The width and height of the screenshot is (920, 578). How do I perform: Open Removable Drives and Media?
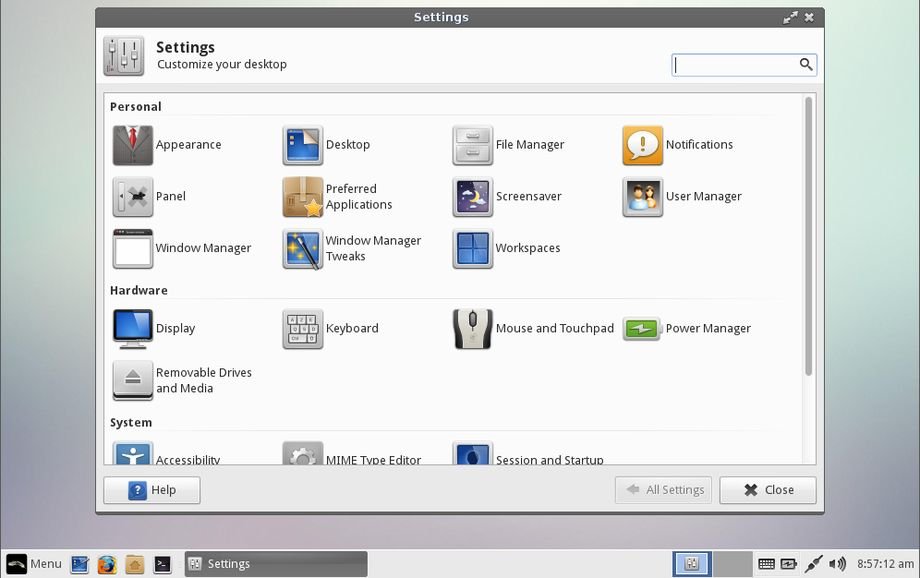point(133,381)
